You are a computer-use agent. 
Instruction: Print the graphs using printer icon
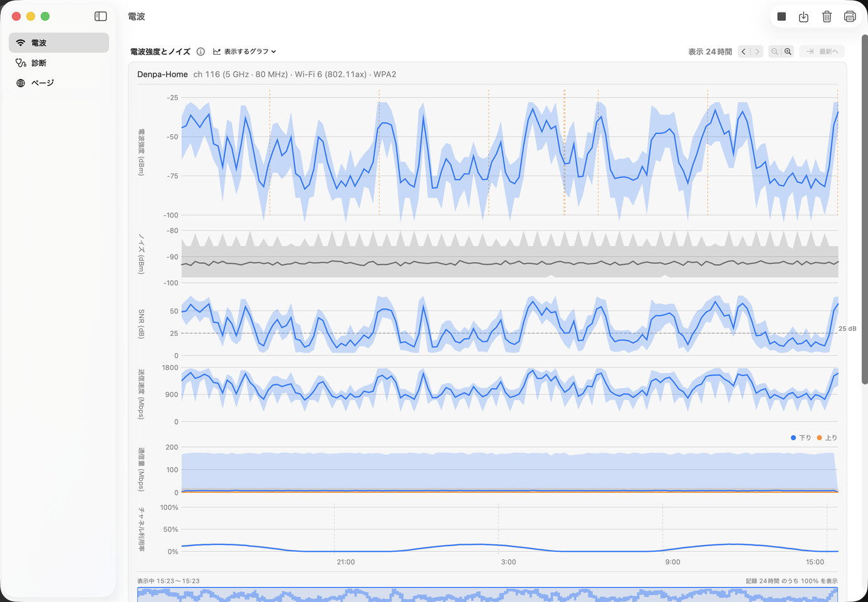850,17
